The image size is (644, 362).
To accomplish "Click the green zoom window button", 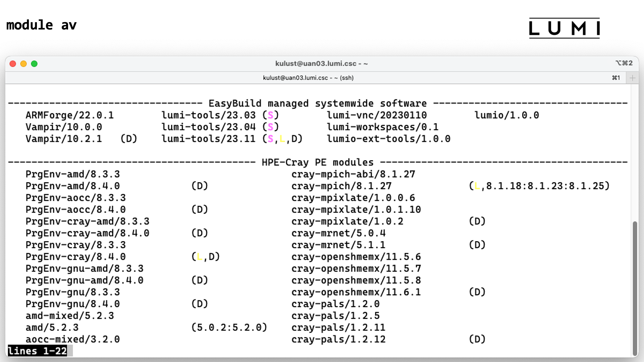I will coord(34,64).
